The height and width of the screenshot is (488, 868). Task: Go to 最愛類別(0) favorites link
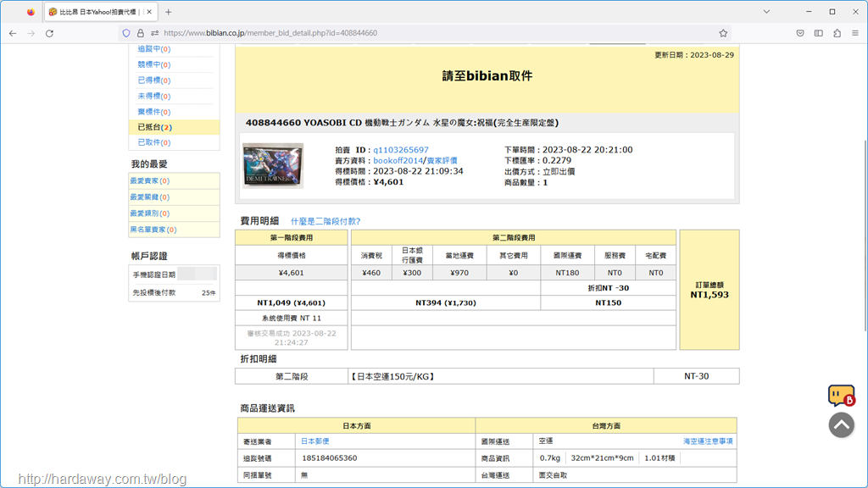pyautogui.click(x=149, y=213)
